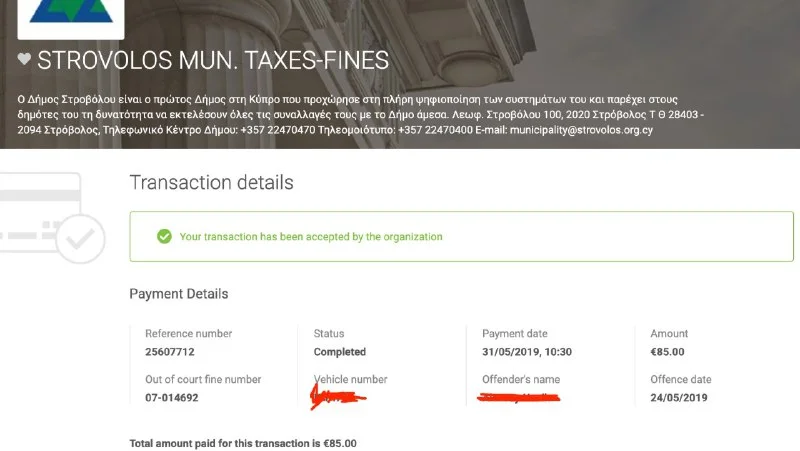Click the Greek municipality description paragraph
Viewport: 800px width, 451px height.
pos(360,115)
